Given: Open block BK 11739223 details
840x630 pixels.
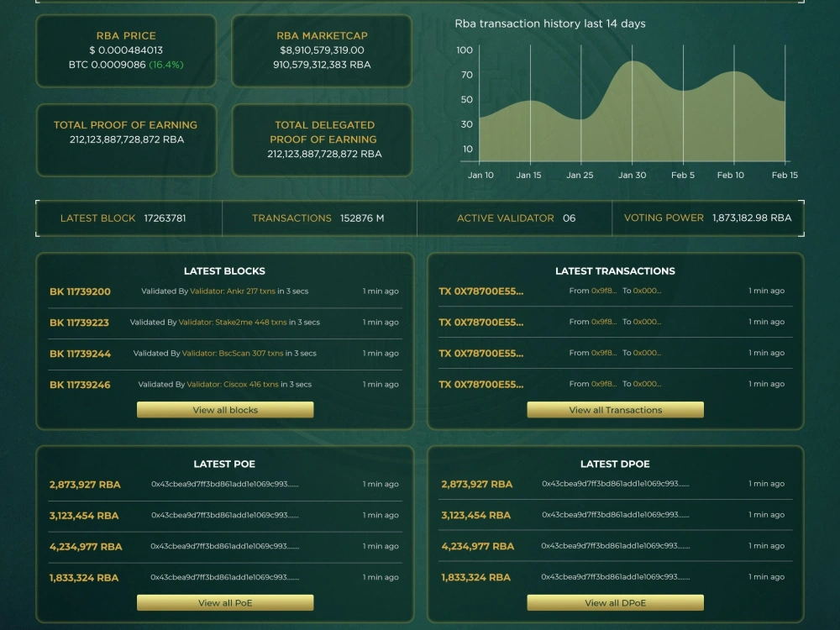Looking at the screenshot, I should click(x=79, y=322).
